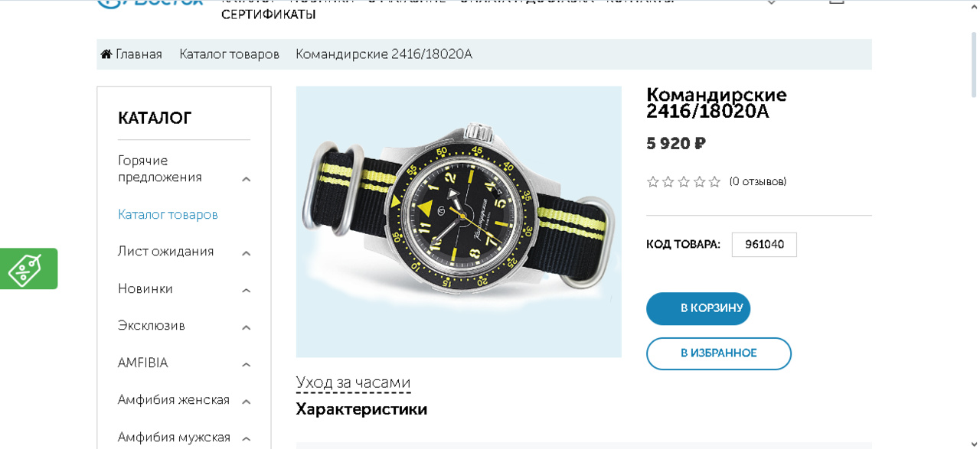Click the fourth rating star
Viewport: 980px width, 449px height.
(x=699, y=182)
